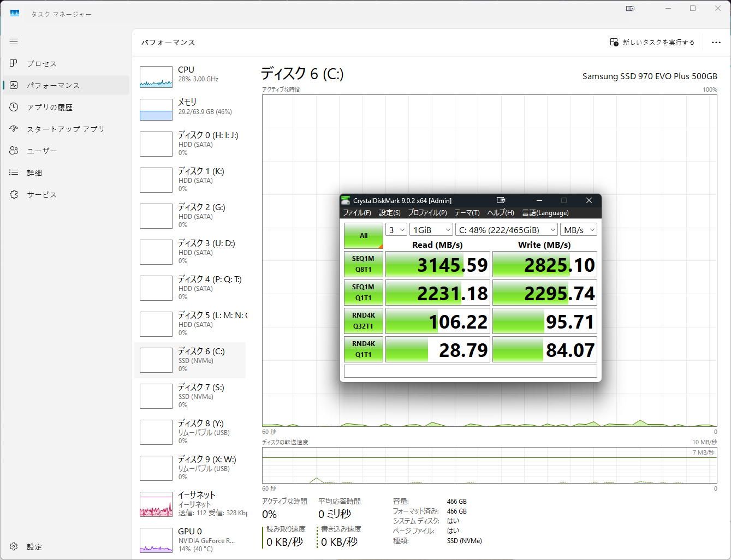Open 言語(Language) menu in CrystalDiskMark
Image resolution: width=731 pixels, height=560 pixels.
click(x=545, y=213)
